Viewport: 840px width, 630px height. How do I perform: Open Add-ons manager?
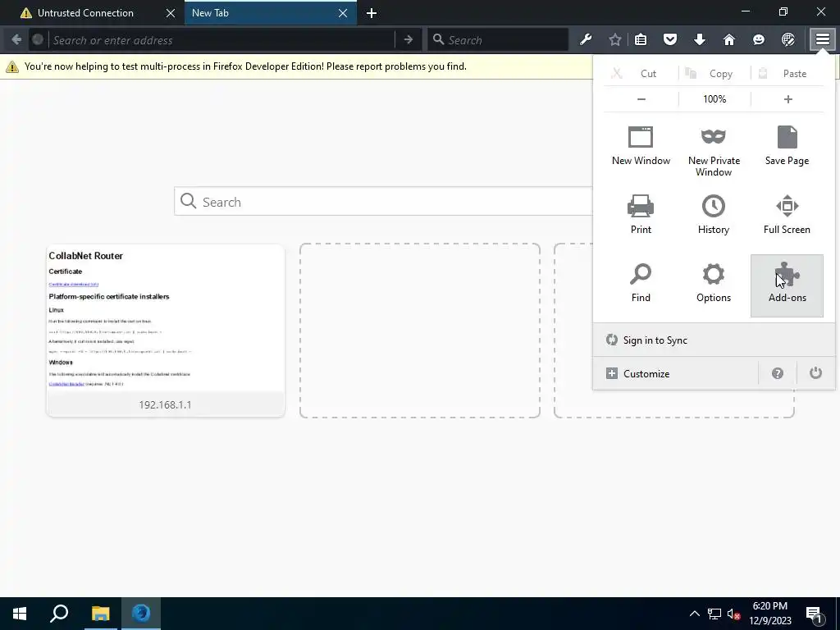pyautogui.click(x=787, y=285)
